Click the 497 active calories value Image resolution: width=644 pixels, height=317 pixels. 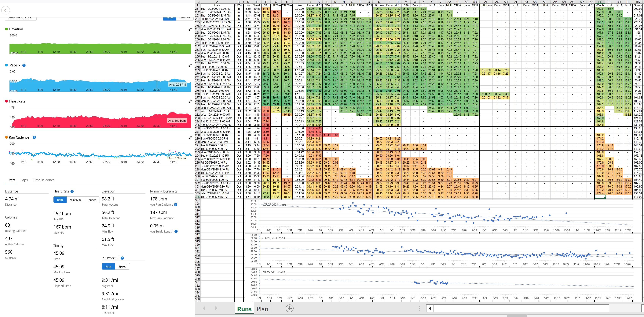click(x=9, y=239)
